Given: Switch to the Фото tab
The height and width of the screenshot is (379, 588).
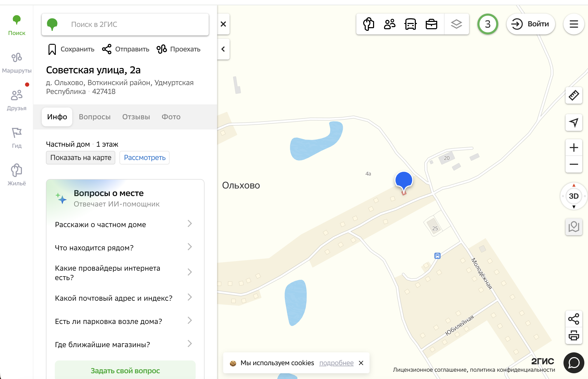Looking at the screenshot, I should (171, 117).
